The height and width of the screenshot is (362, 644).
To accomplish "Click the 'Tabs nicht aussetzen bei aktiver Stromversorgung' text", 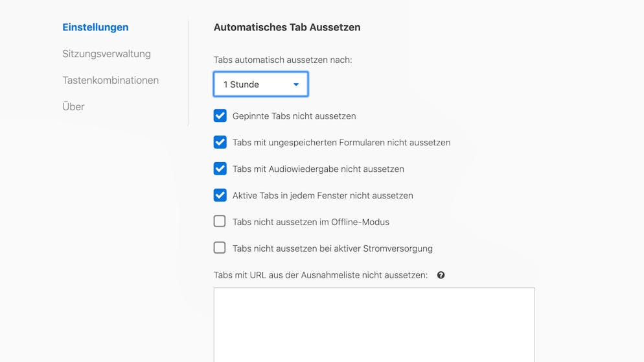I will point(332,248).
